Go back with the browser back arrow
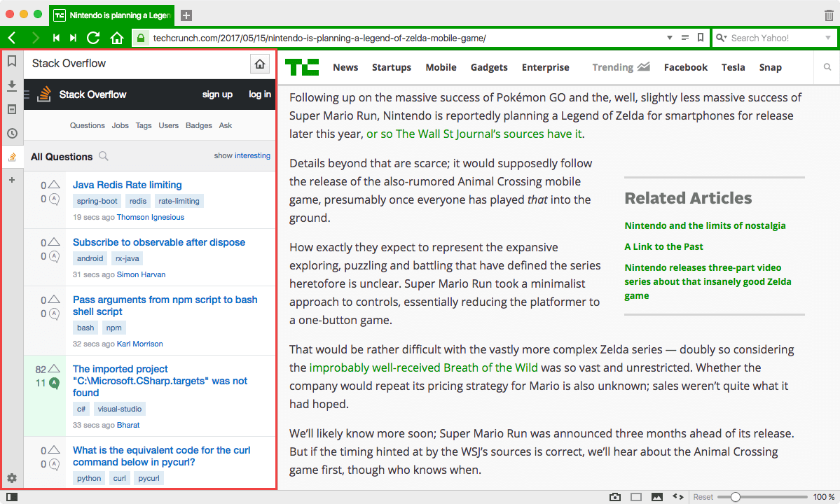This screenshot has height=504, width=840. tap(13, 38)
